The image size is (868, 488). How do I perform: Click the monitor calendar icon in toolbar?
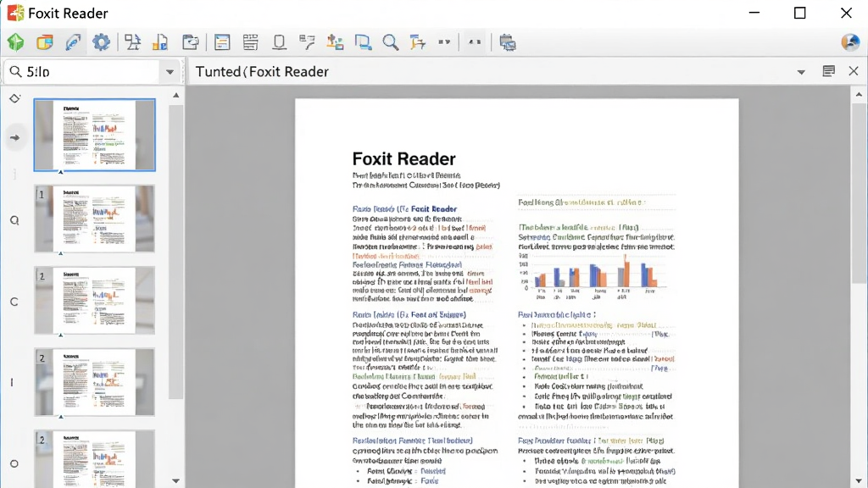click(x=507, y=42)
